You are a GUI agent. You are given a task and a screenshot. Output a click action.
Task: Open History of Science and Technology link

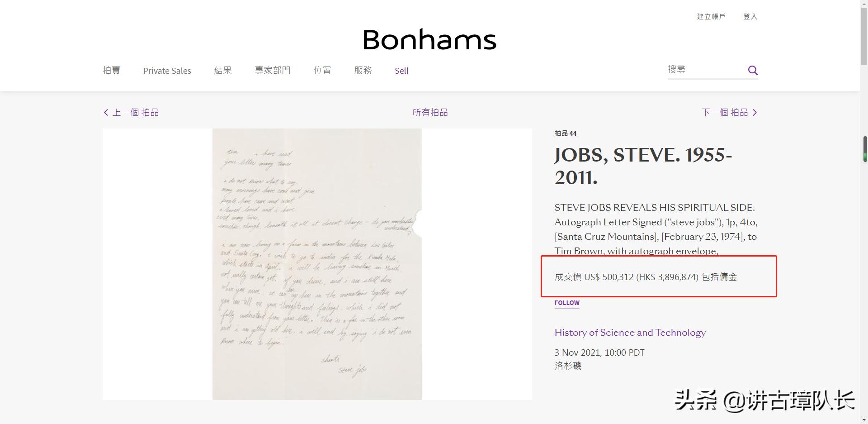(630, 333)
